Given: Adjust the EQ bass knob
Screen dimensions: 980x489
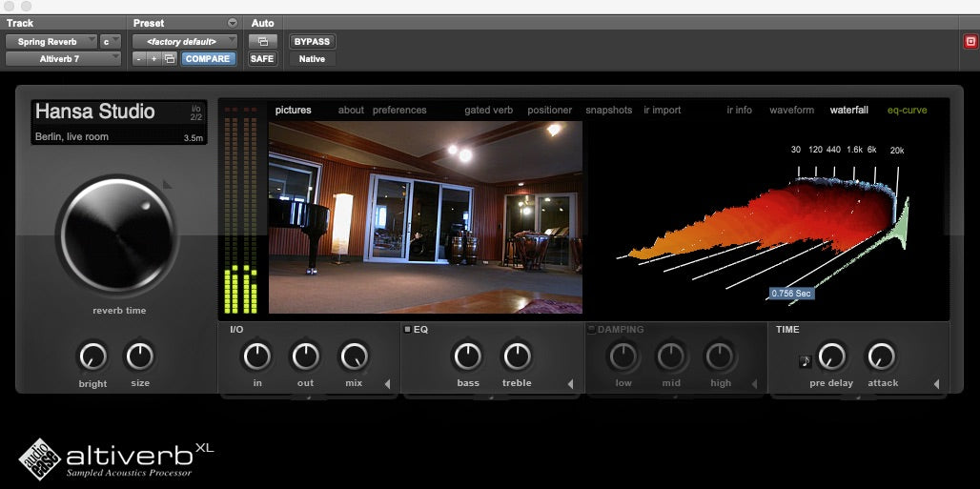Looking at the screenshot, I should tap(467, 357).
